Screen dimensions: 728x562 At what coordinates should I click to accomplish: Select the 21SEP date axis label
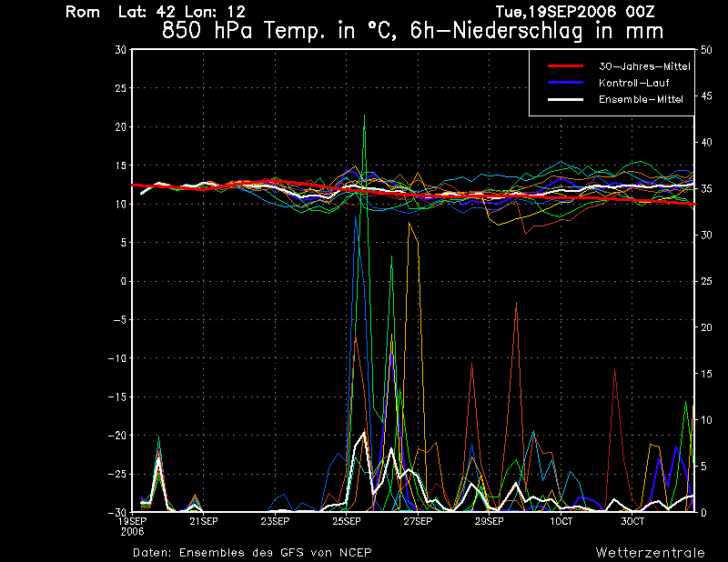click(x=203, y=522)
